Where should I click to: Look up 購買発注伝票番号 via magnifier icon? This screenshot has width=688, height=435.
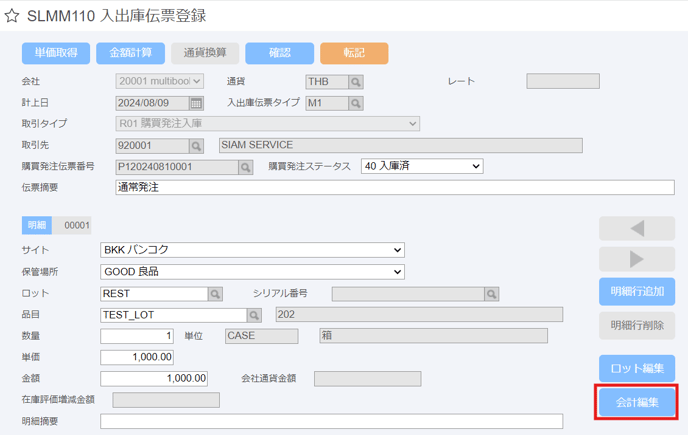tap(246, 167)
